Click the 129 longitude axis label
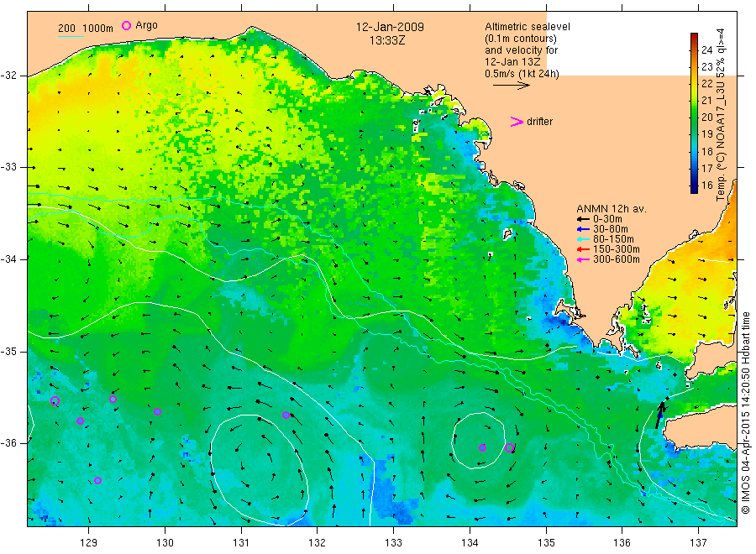Viewport: 756px width, 554px height. click(x=89, y=543)
